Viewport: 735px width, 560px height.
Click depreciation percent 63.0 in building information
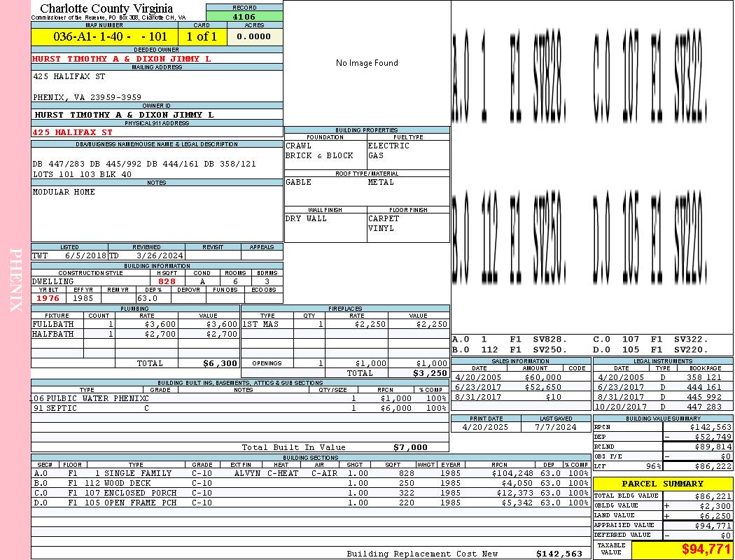tap(147, 298)
